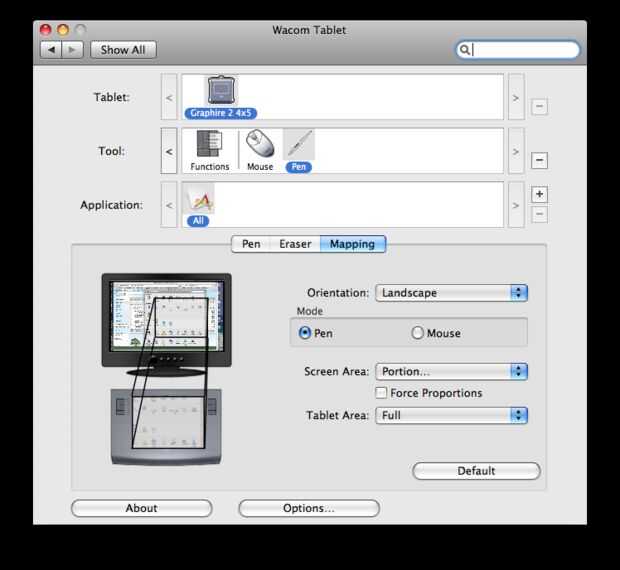Remove selected tool with its minus button
620x570 pixels.
[539, 160]
